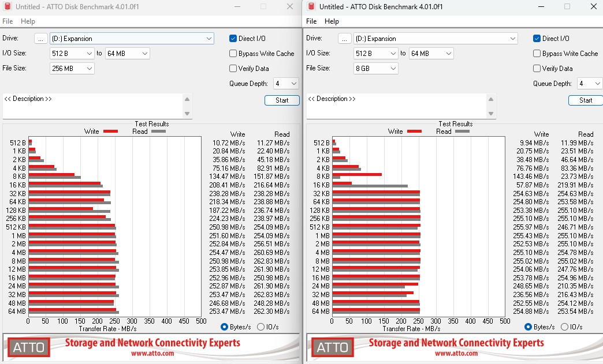603x364 pixels.
Task: Click 210.35 MB/s read value in right window
Action: [x=575, y=286]
